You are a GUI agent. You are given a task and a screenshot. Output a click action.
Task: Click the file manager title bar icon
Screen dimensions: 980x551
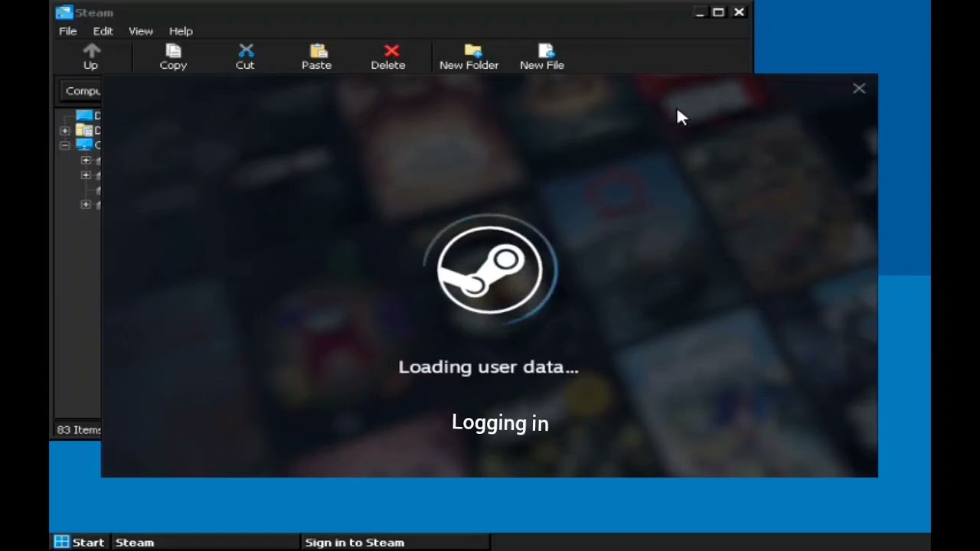coord(64,12)
